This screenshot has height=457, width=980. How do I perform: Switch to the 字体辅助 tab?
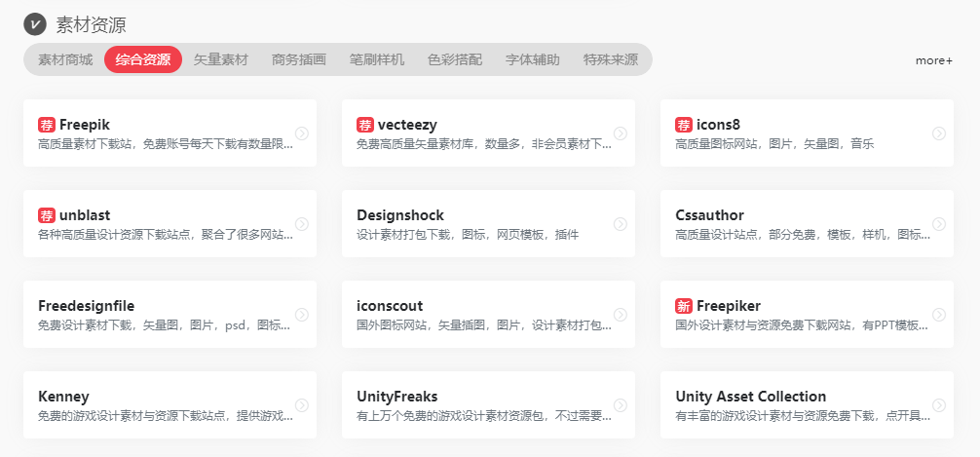533,60
